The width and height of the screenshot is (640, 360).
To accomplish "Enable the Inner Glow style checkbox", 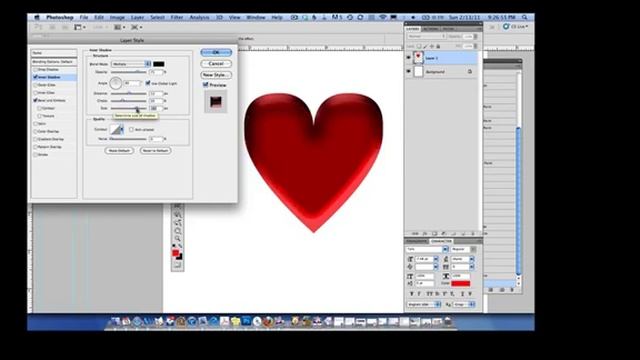I will [36, 93].
